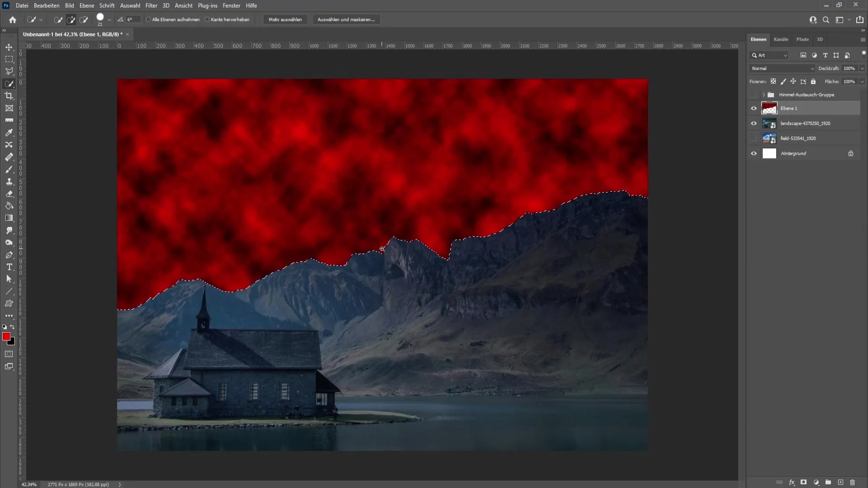Hide the Ebene 1 layer

(x=754, y=108)
